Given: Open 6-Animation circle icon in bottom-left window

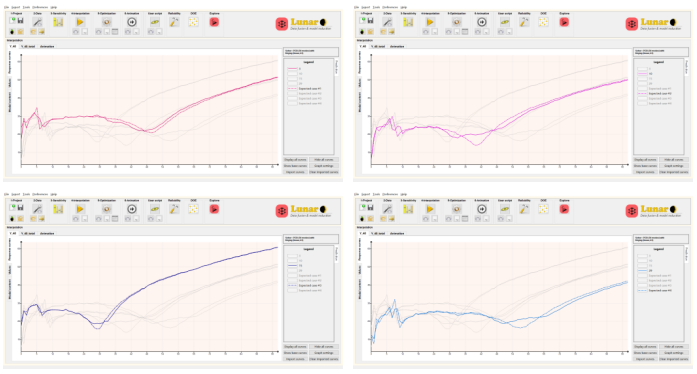Looking at the screenshot, I should tap(132, 209).
